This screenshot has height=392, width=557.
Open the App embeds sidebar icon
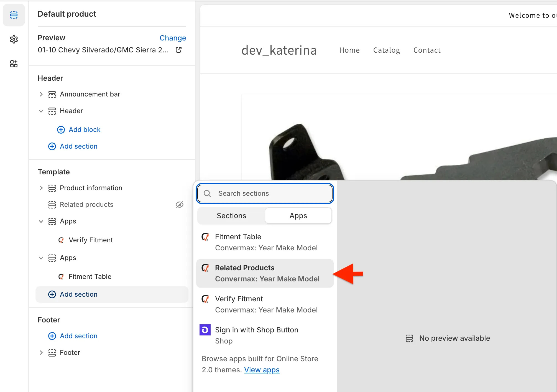click(14, 64)
